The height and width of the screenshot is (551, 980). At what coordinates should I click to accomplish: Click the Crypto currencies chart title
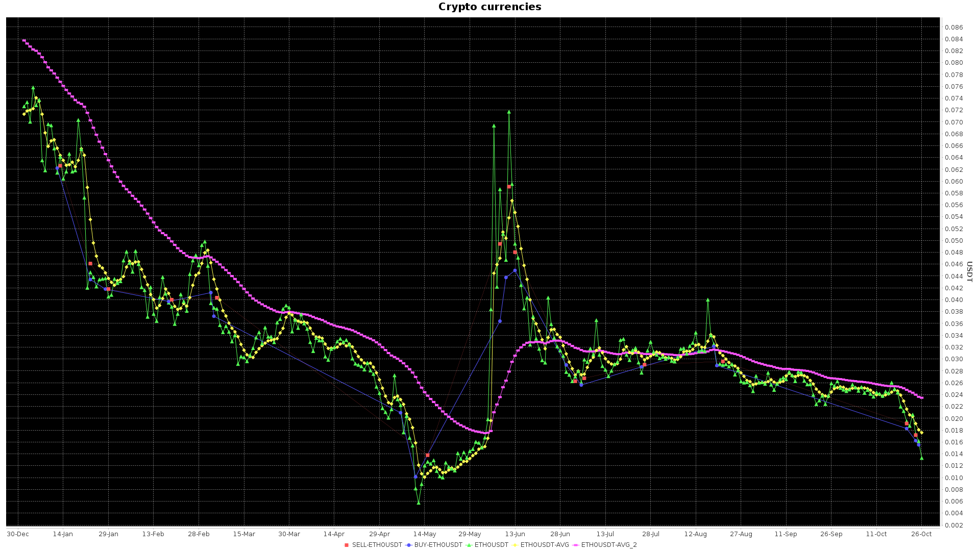(489, 7)
